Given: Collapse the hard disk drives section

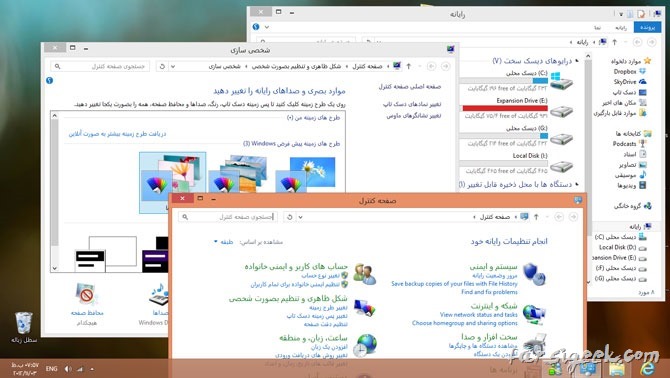Looking at the screenshot, I should click(577, 61).
